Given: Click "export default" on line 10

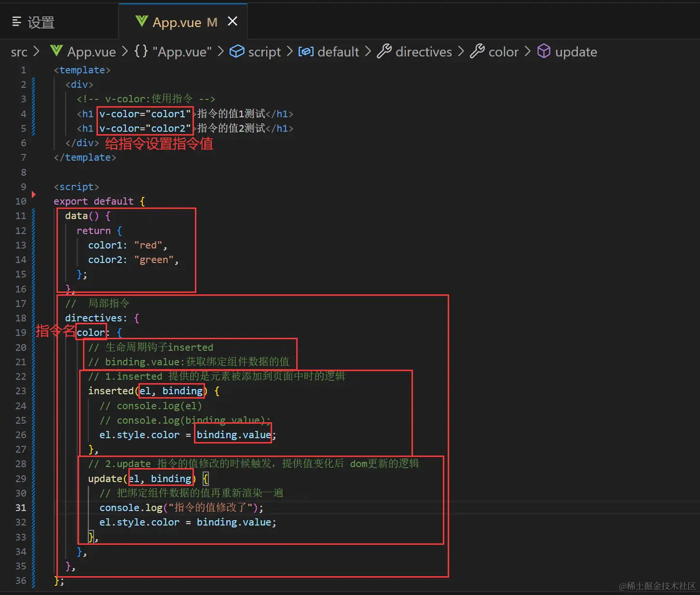Looking at the screenshot, I should (x=94, y=201).
